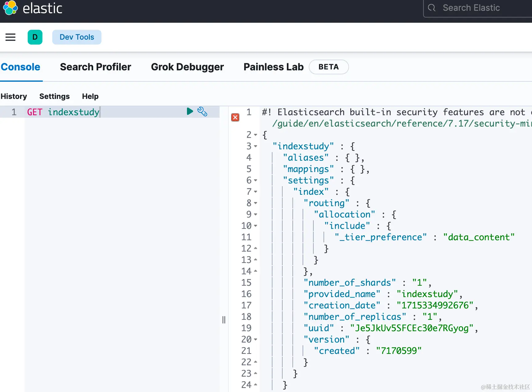
Task: Open the History panel
Action: click(14, 96)
